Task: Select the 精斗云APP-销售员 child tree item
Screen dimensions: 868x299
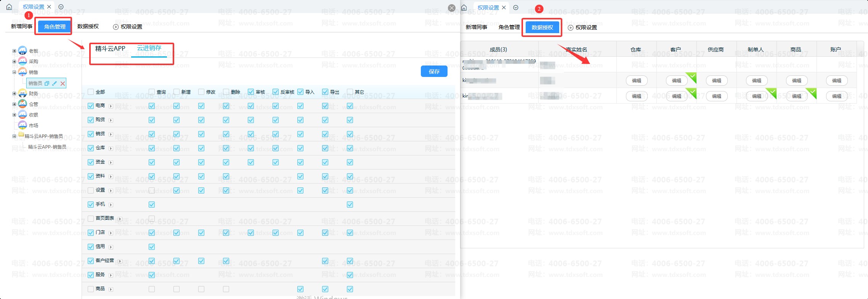Action: (47, 147)
